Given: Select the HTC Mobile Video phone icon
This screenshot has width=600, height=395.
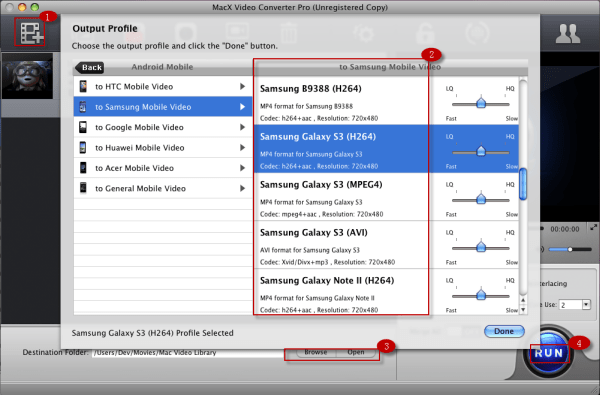Looking at the screenshot, I should click(x=83, y=86).
